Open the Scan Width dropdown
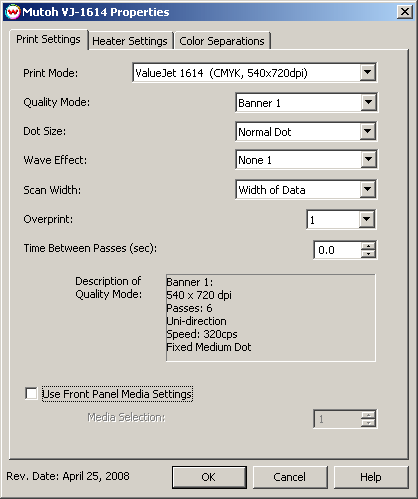418x499 pixels. [367, 189]
